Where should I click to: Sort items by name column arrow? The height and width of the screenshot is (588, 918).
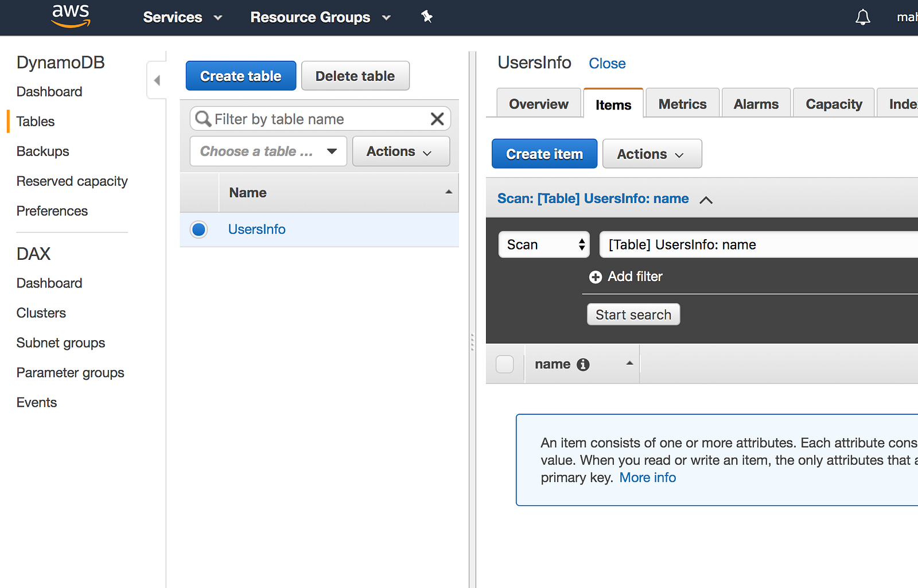tap(629, 363)
